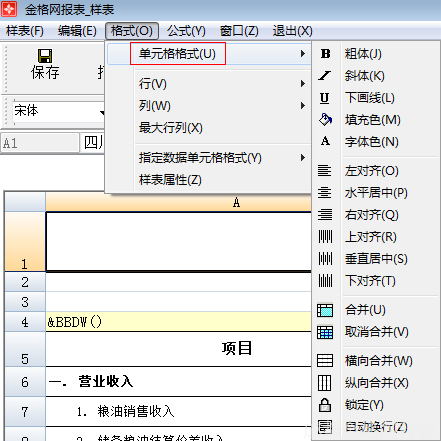The image size is (441, 441).
Task: Unmerge cells via 取消合并(V) icon
Action: point(325,332)
